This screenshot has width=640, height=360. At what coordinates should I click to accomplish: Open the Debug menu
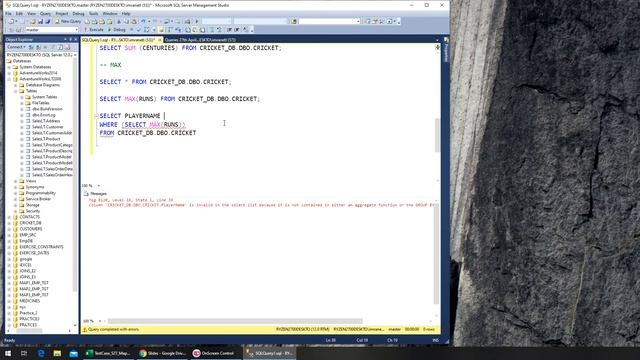click(78, 13)
